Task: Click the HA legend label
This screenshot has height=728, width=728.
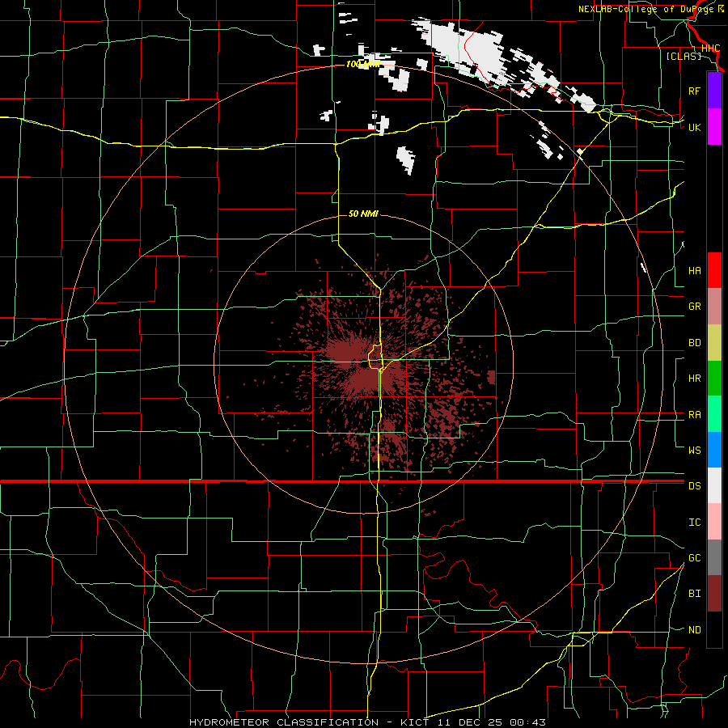Action: tap(694, 271)
